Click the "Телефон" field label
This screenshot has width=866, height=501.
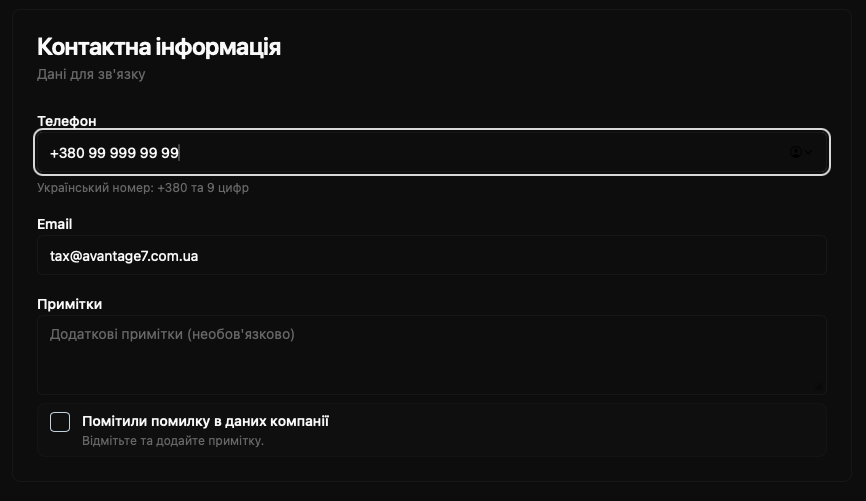click(67, 121)
